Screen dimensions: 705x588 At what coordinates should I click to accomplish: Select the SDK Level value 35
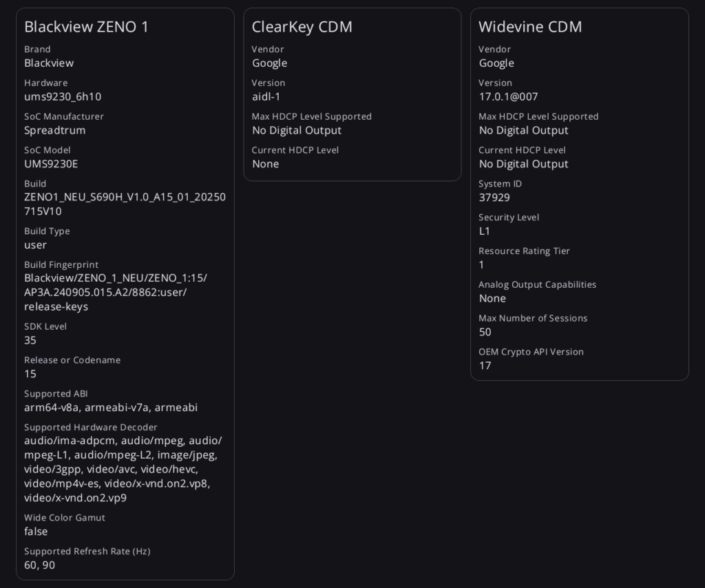pyautogui.click(x=30, y=340)
